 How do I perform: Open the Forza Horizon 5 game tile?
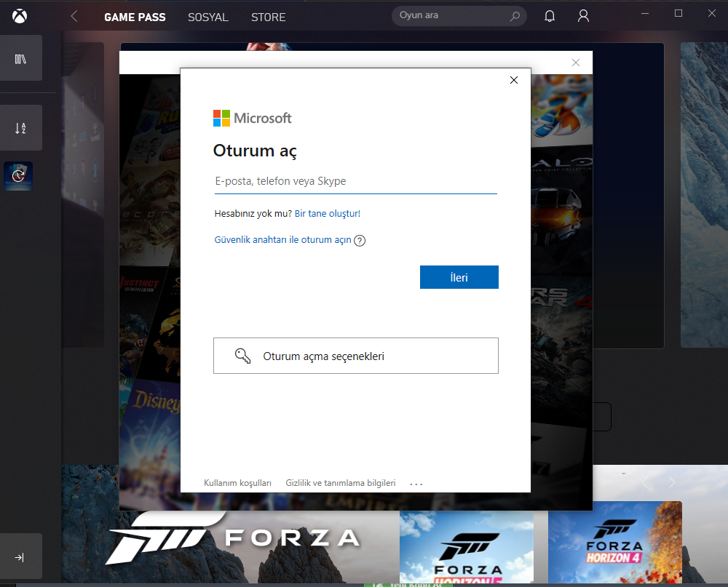(466, 547)
